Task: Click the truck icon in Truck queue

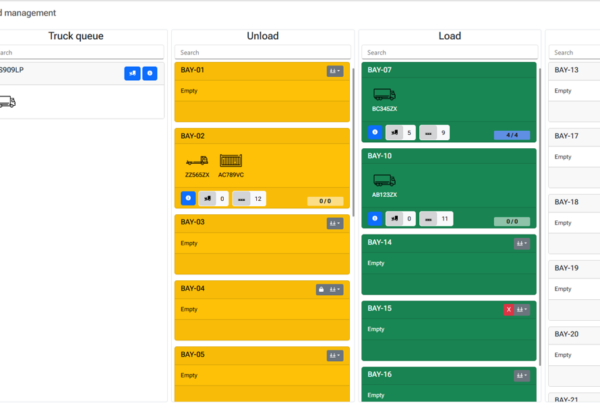Action: (x=6, y=101)
